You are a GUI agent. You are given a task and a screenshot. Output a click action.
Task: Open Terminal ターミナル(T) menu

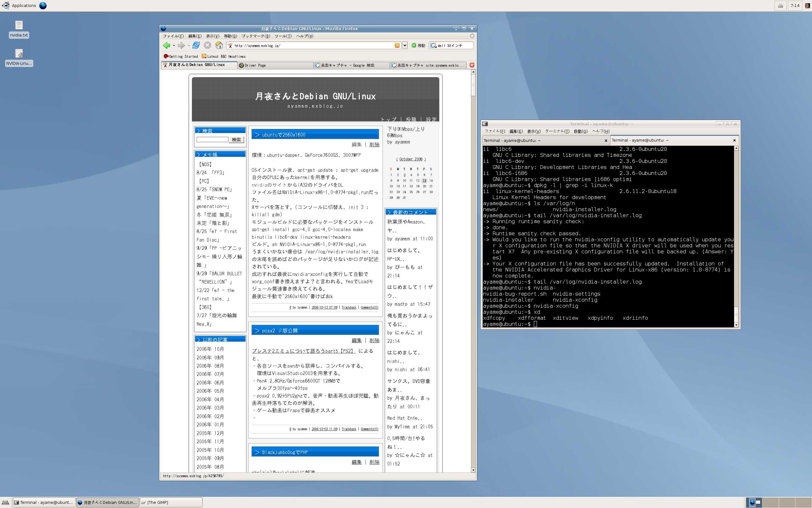pos(557,131)
